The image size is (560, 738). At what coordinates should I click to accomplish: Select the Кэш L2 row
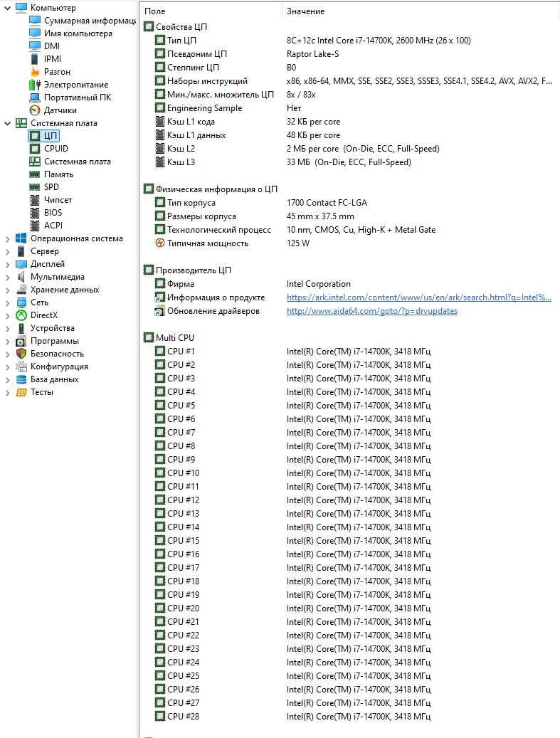[351, 149]
